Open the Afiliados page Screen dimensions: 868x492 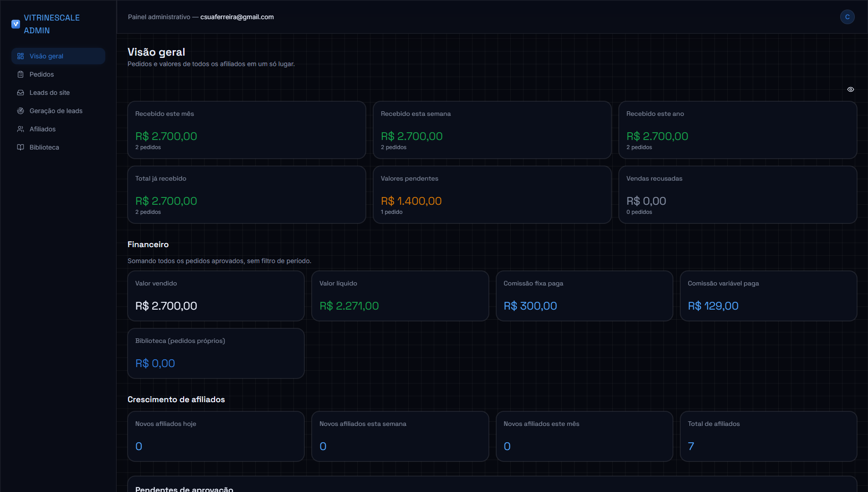click(x=58, y=129)
